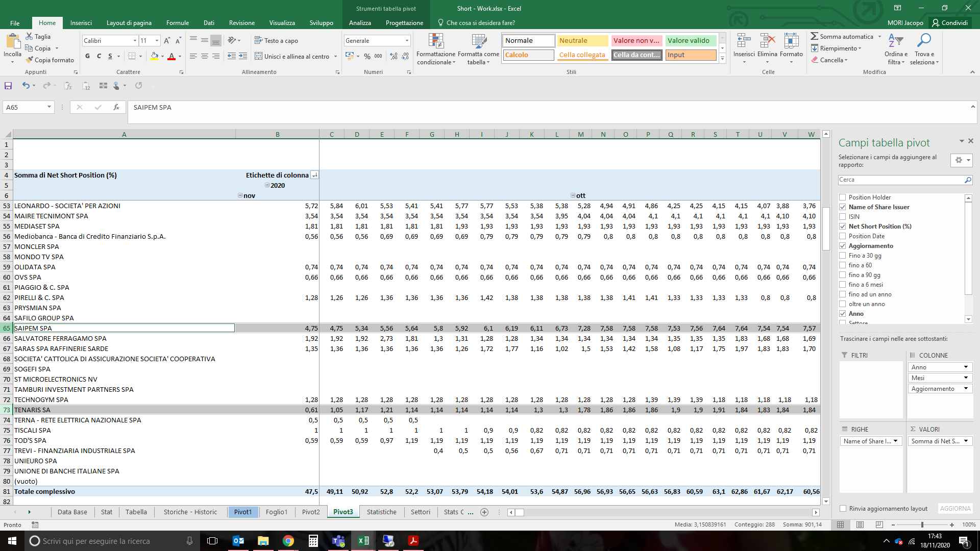Click the Undo arrow icon
This screenshot has height=551, width=980.
click(26, 86)
